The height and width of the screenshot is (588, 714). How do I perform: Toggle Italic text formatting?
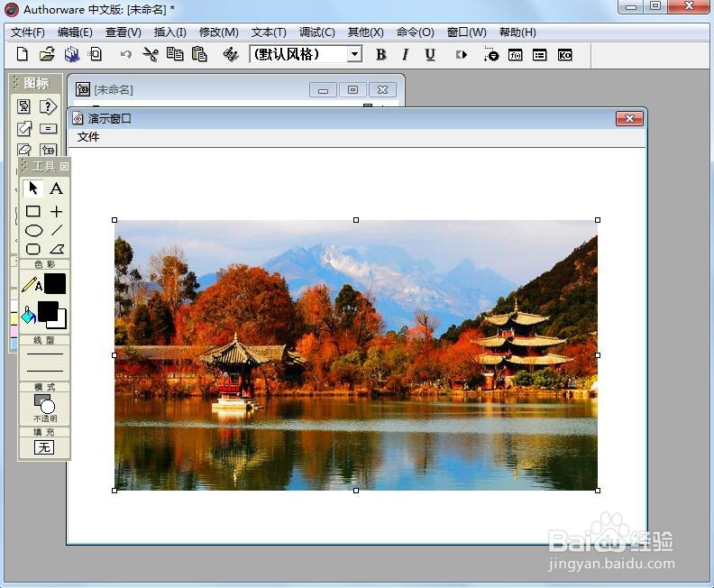pyautogui.click(x=406, y=55)
